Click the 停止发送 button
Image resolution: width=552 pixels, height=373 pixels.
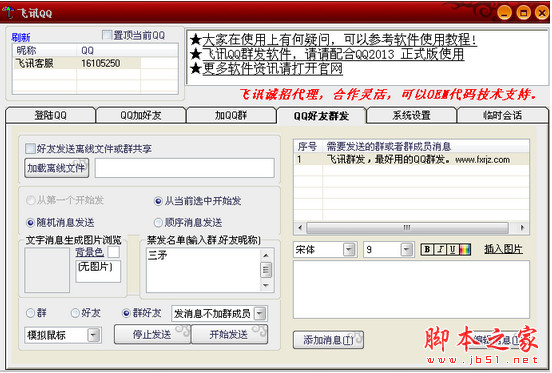pyautogui.click(x=152, y=334)
